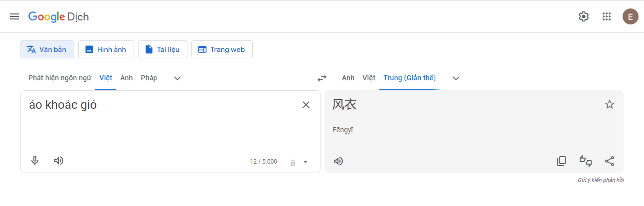Switch to Trang web translation mode
This screenshot has height=206, width=644.
click(x=222, y=49)
